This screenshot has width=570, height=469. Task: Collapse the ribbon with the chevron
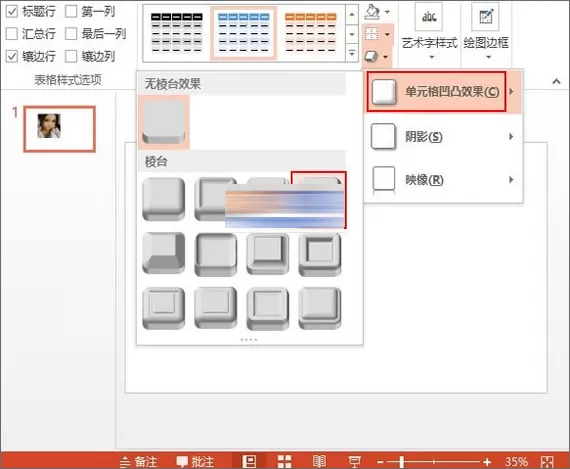(x=556, y=81)
